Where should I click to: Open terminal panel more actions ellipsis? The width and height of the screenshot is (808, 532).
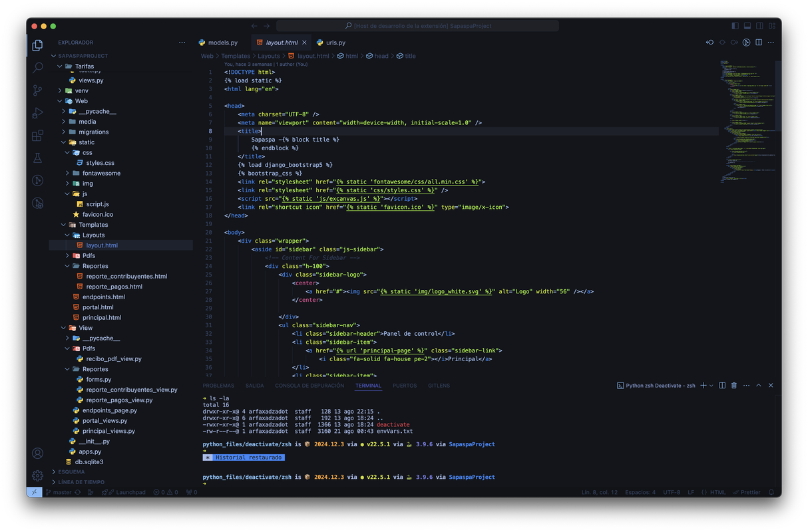click(x=746, y=386)
